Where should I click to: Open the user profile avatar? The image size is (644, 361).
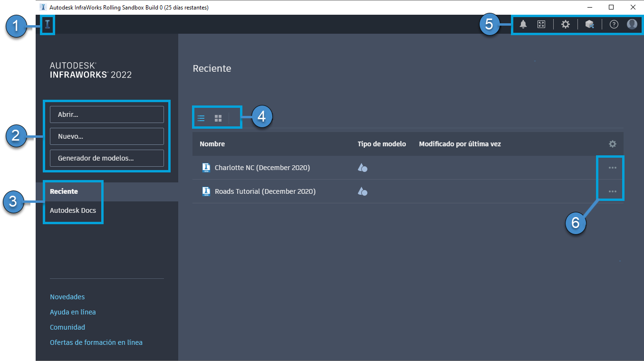[632, 24]
